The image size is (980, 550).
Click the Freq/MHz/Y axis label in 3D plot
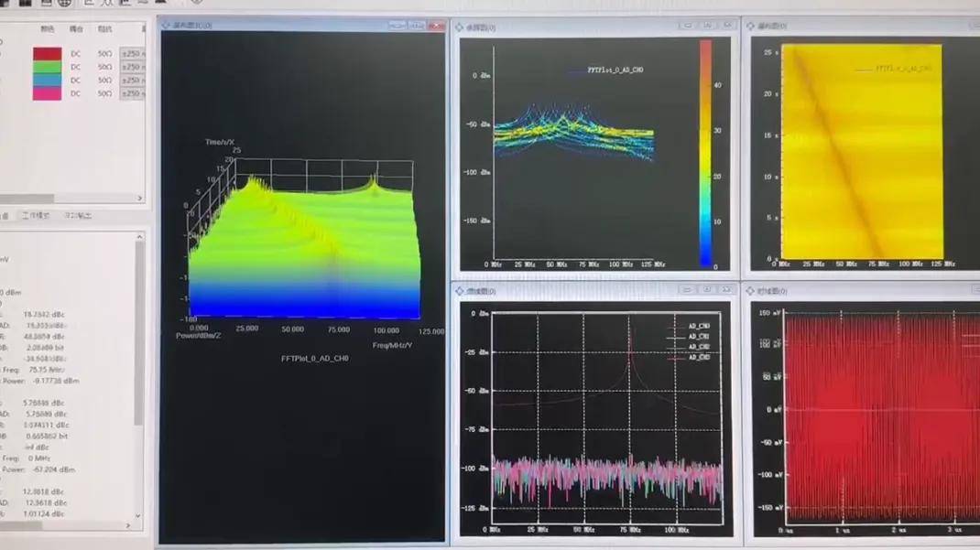pos(392,345)
